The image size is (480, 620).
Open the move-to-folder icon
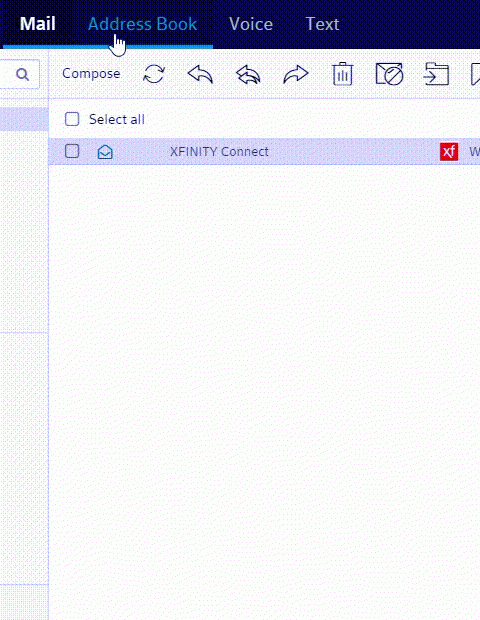[436, 74]
